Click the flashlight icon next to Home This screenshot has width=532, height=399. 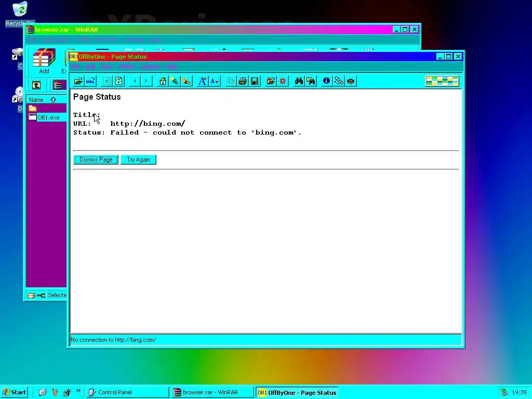175,81
